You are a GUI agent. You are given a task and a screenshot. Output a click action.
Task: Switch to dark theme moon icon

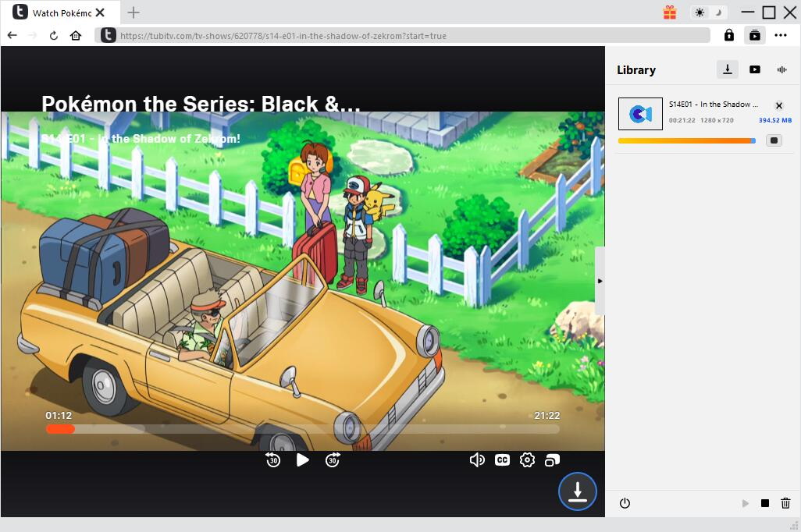(x=719, y=12)
